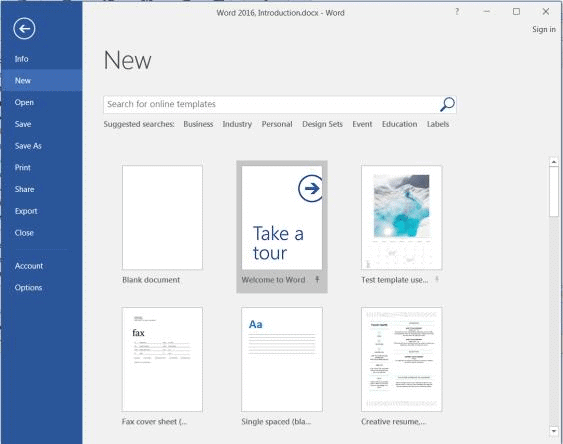Select the Test template thumbnail
Image resolution: width=563 pixels, height=444 pixels.
pos(401,218)
